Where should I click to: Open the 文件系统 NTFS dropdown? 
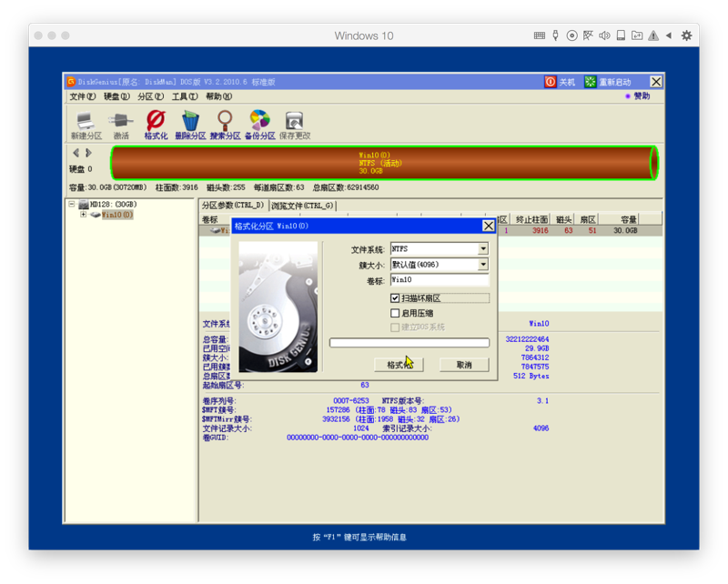(483, 249)
